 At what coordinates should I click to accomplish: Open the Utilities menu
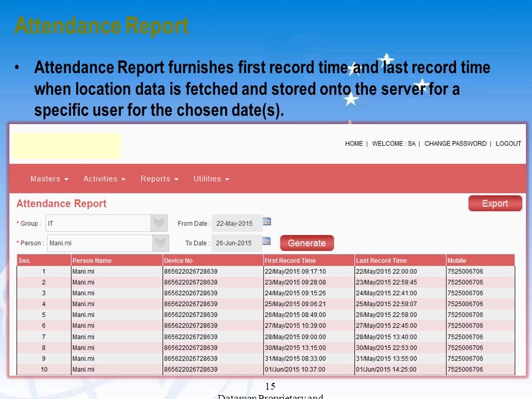pyautogui.click(x=211, y=179)
